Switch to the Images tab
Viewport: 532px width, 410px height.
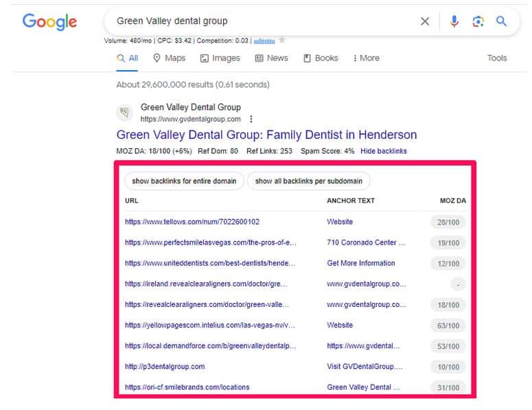220,58
